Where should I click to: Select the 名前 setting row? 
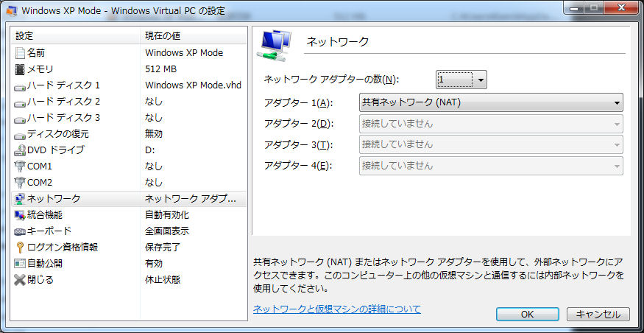tap(129, 53)
